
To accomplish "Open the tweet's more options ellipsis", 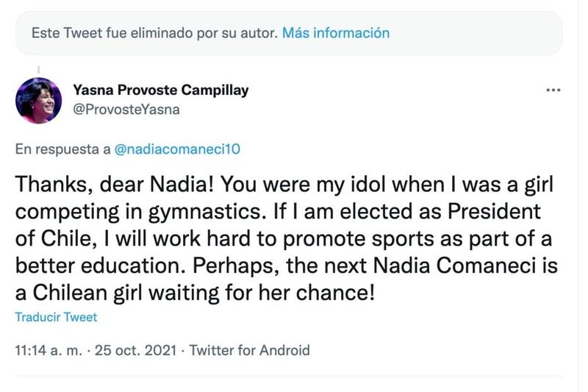I will tap(553, 90).
